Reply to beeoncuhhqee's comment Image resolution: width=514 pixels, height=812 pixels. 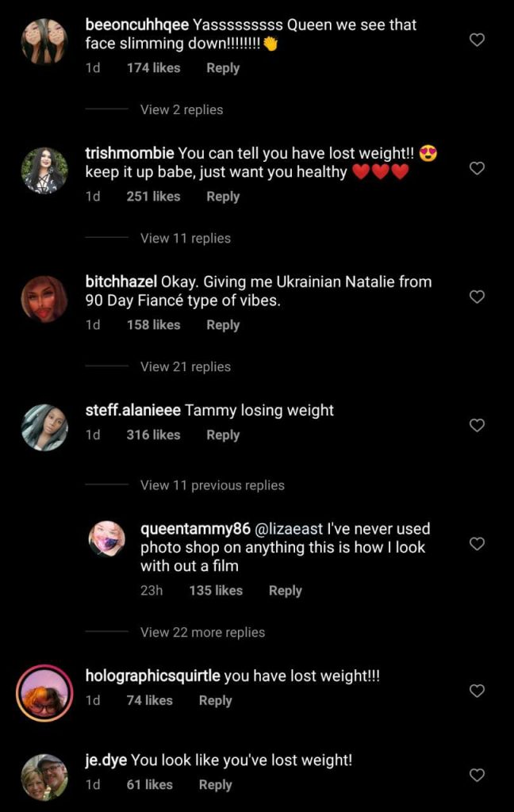[223, 68]
